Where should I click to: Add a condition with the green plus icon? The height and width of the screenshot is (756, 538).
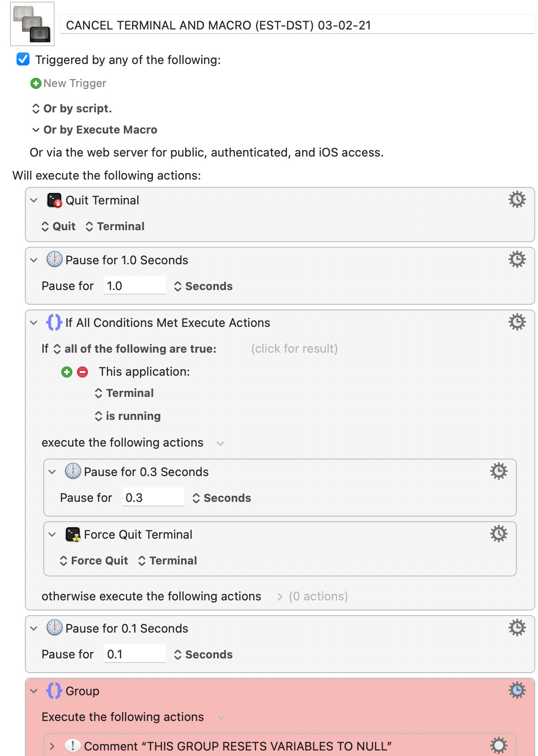(x=67, y=372)
